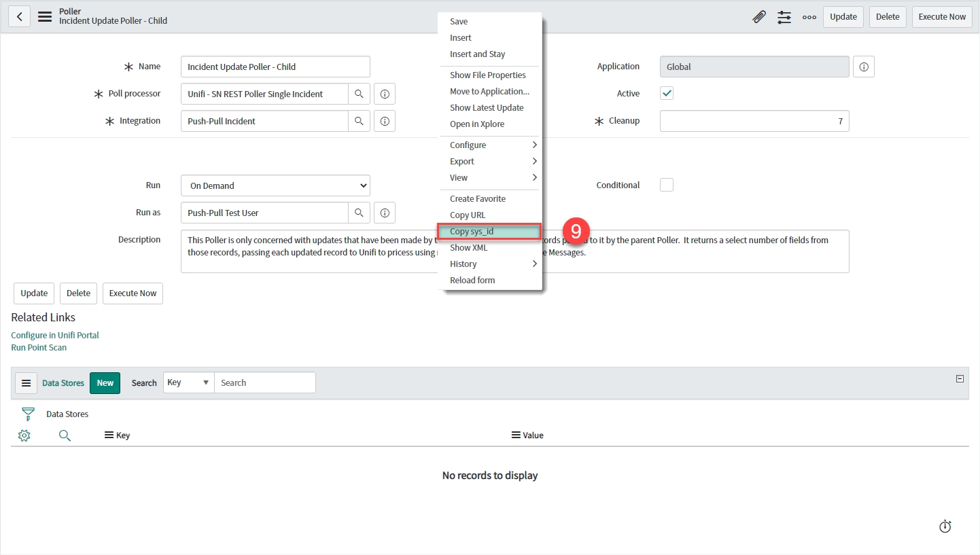Open the response time stopwatch icon
The width and height of the screenshot is (980, 555).
coord(945,526)
